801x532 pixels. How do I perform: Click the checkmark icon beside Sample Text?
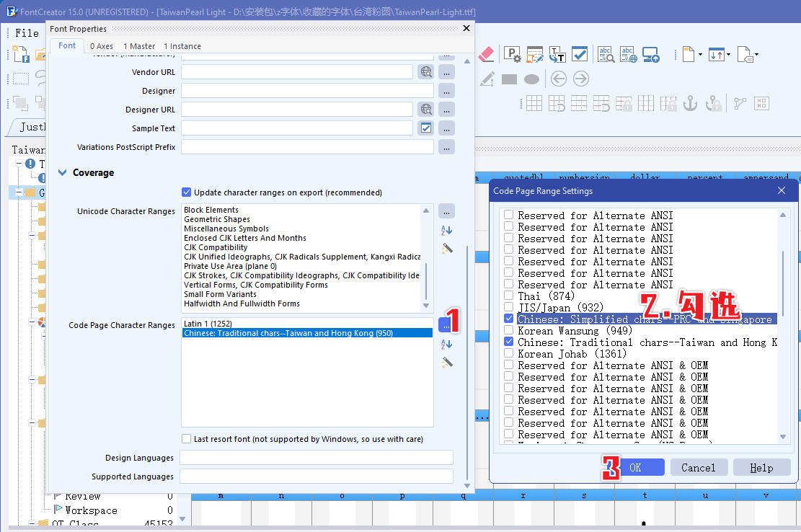click(426, 128)
